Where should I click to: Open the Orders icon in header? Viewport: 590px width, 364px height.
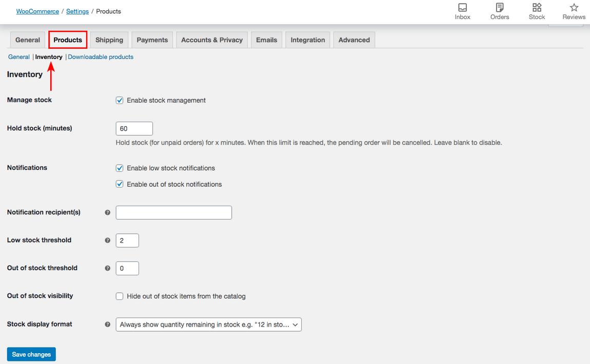click(x=499, y=11)
